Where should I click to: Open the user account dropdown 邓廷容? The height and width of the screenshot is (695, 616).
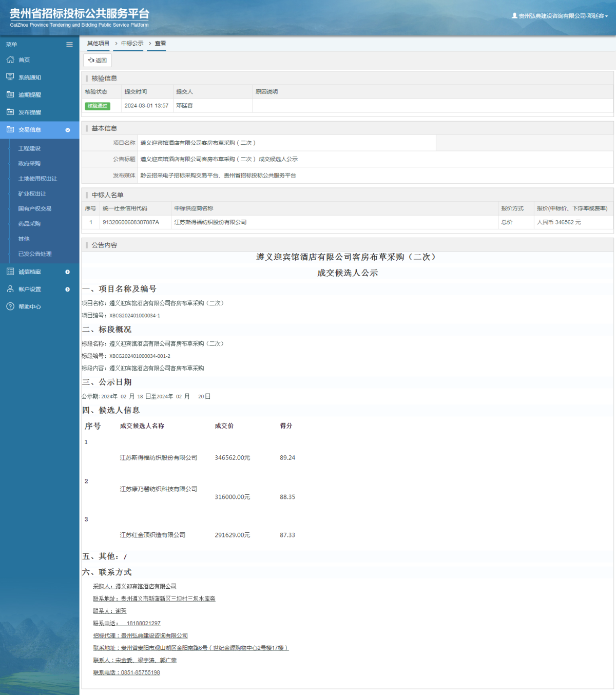(563, 16)
